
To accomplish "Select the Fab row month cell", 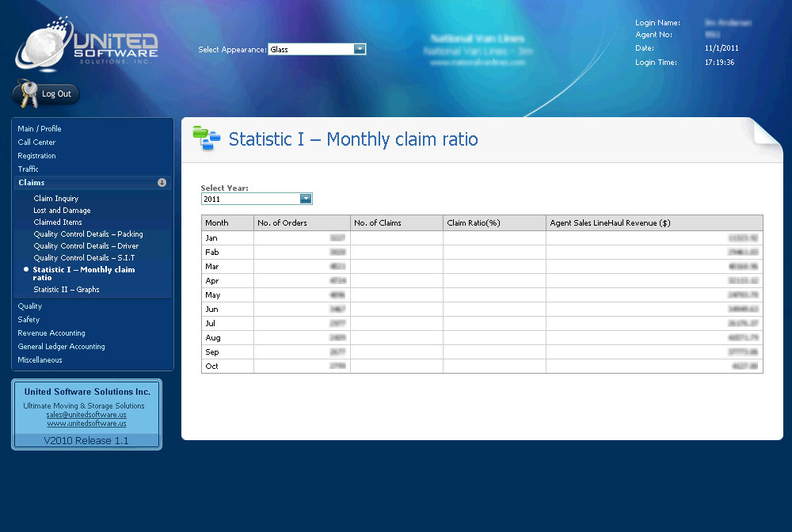I will 227,253.
